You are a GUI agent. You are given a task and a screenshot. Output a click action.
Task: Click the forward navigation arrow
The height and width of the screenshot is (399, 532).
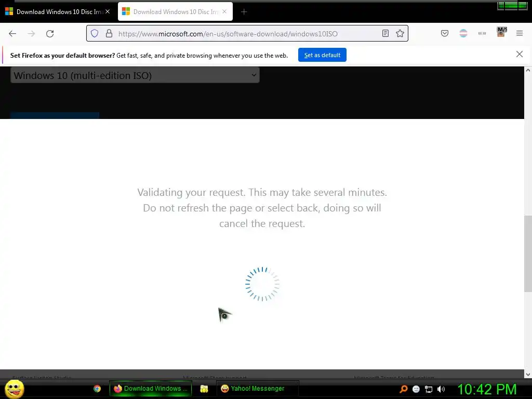[x=31, y=34]
